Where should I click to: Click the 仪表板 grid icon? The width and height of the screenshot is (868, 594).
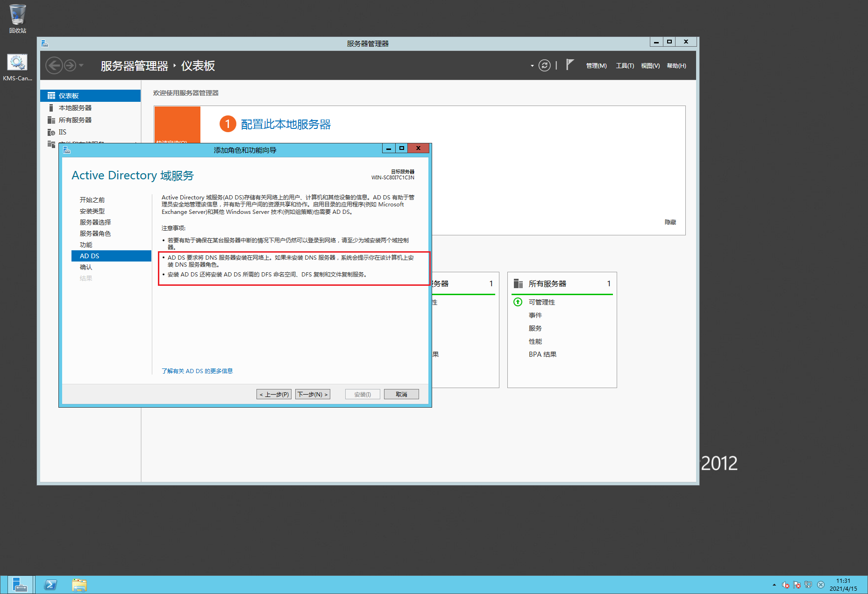51,96
